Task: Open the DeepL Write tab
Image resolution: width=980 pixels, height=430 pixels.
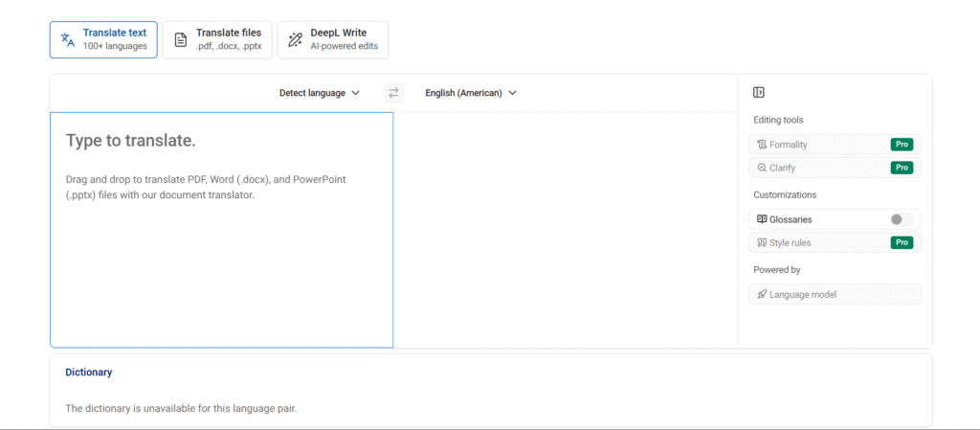Action: [332, 39]
